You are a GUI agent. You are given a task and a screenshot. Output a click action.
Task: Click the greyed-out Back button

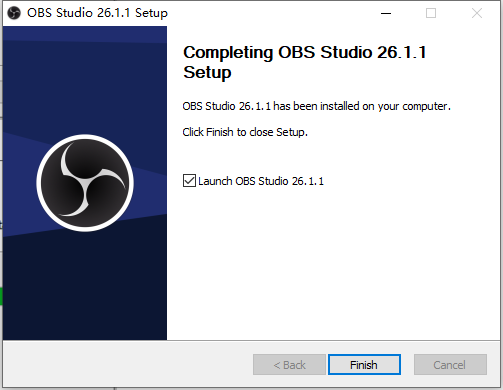coord(289,365)
